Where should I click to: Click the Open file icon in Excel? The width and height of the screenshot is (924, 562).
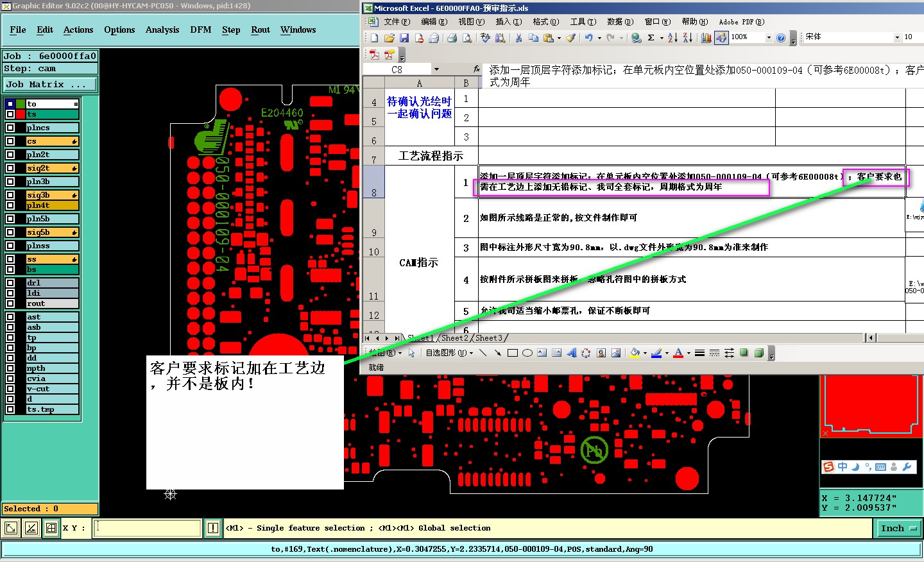tap(389, 38)
